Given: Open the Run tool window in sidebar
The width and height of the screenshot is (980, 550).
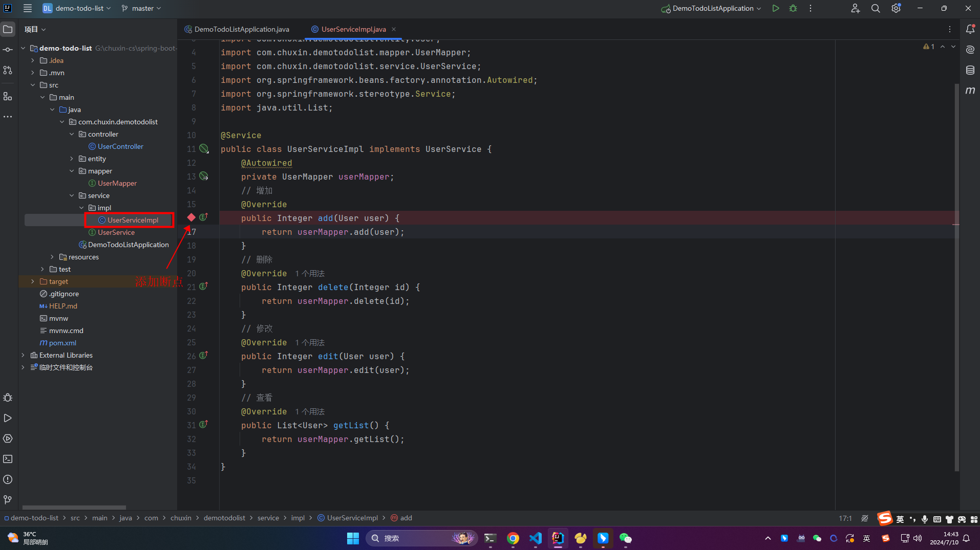Looking at the screenshot, I should pyautogui.click(x=8, y=418).
